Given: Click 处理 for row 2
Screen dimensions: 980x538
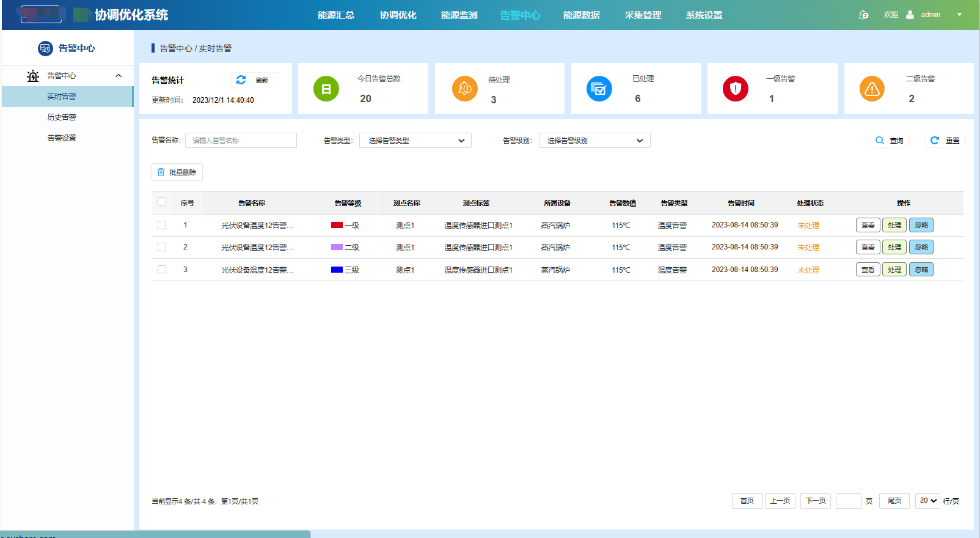Looking at the screenshot, I should (894, 247).
